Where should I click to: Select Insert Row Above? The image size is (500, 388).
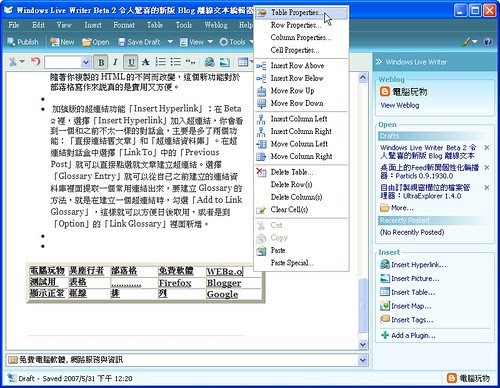(x=301, y=66)
